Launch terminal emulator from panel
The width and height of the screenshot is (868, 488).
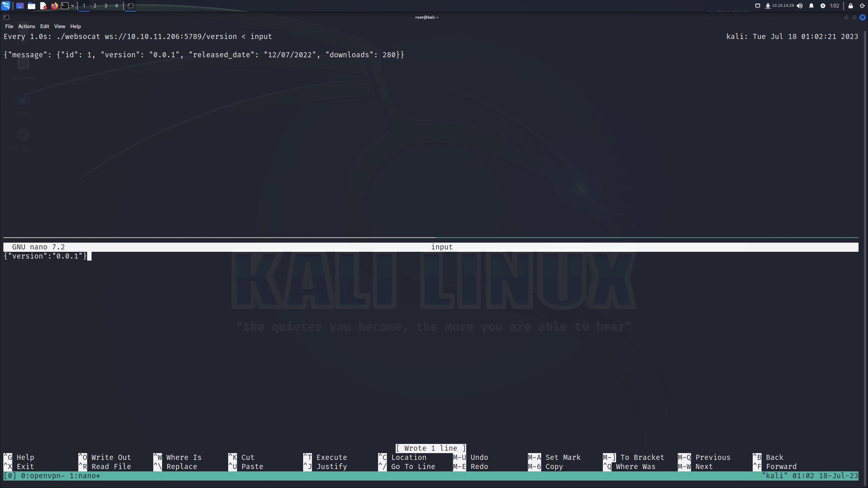click(x=65, y=5)
